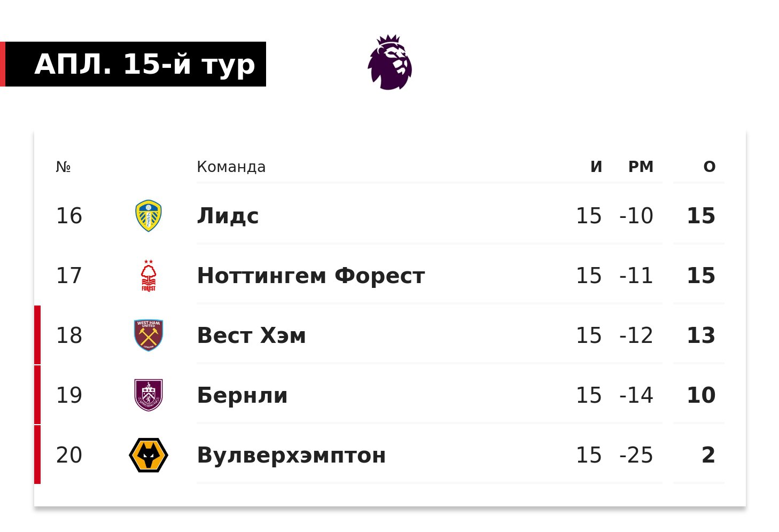
Task: Click the О points column header
Action: click(710, 167)
